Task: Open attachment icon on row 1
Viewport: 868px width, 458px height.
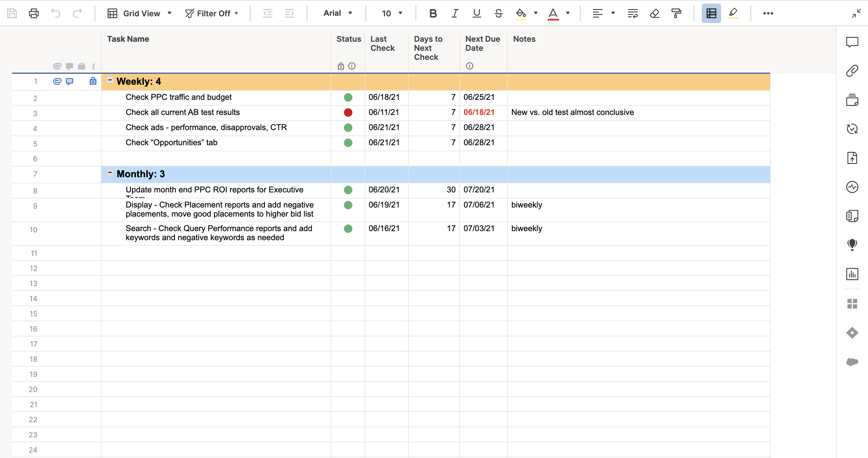Action: 57,81
